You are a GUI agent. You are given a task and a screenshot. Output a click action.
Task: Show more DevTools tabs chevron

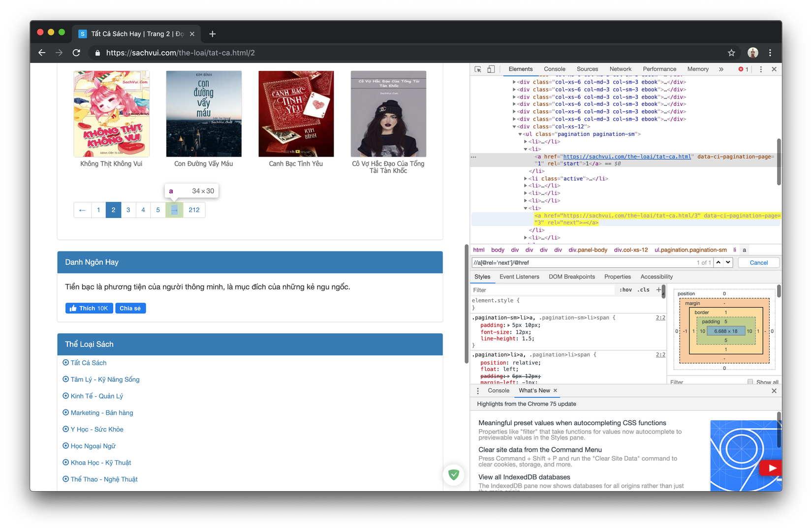pyautogui.click(x=721, y=69)
